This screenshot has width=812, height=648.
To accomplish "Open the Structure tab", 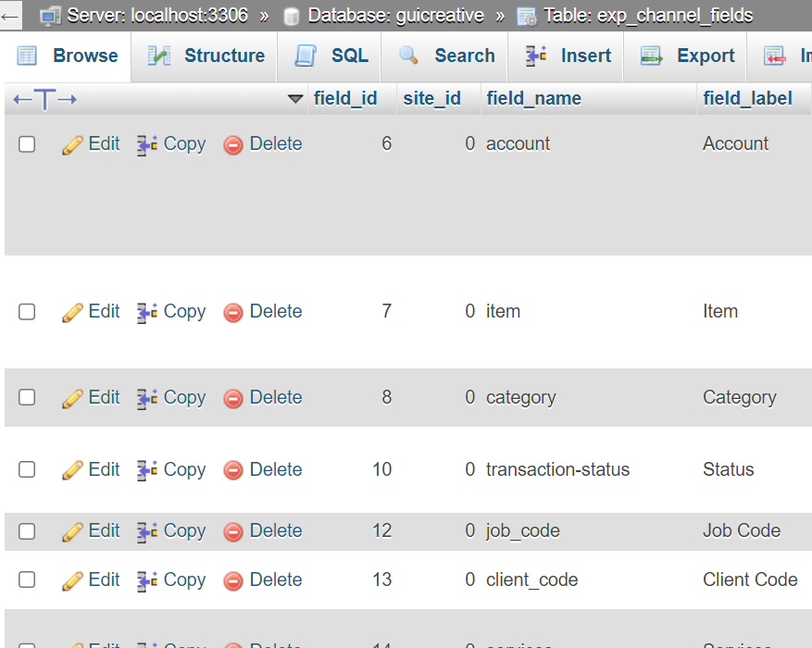I will [206, 56].
